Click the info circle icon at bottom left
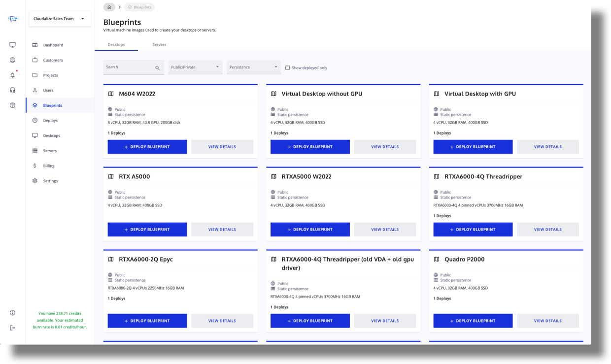The width and height of the screenshot is (611, 364). 12,313
